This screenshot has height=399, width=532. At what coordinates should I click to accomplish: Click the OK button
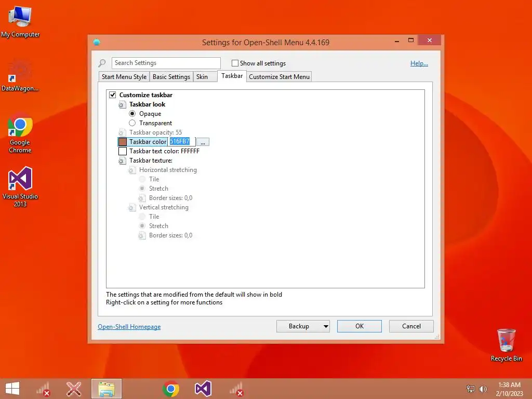coord(360,326)
